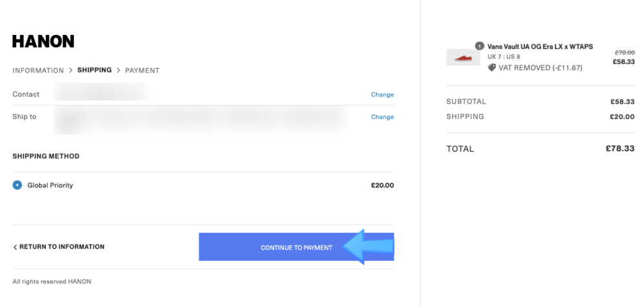The image size is (644, 306).
Task: Return to Information page
Action: (x=59, y=247)
